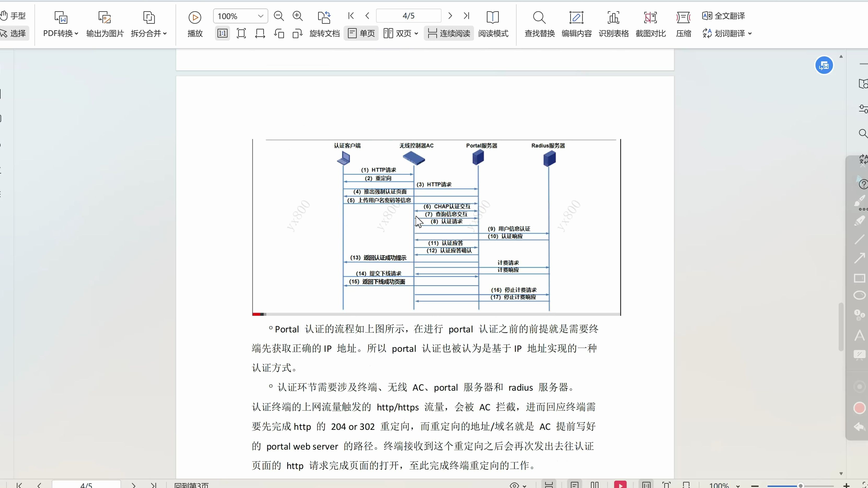The height and width of the screenshot is (488, 868).
Task: Click 输出为图片 export as image
Action: click(x=105, y=24)
